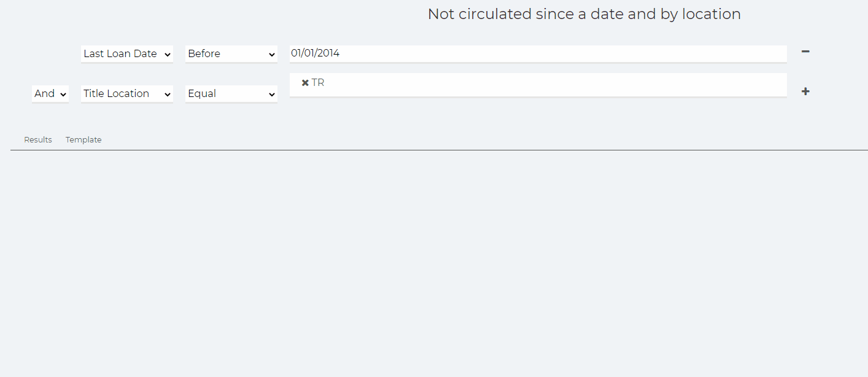Open the Title Location field selector
The width and height of the screenshot is (868, 377).
pos(127,93)
